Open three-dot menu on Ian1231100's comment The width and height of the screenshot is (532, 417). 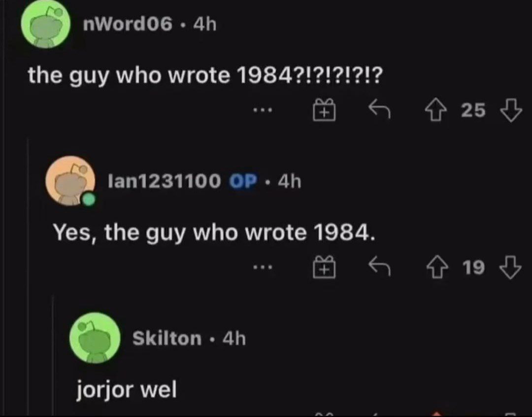(x=262, y=268)
